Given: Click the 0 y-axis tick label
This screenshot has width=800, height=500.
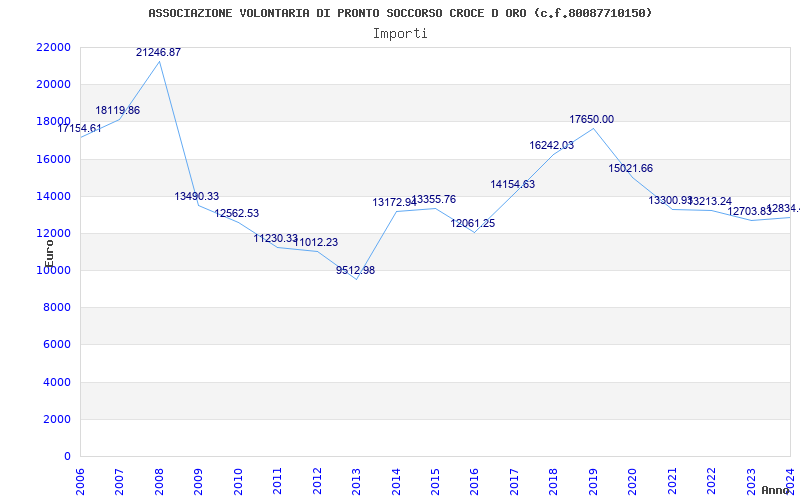Looking at the screenshot, I should (67, 457).
